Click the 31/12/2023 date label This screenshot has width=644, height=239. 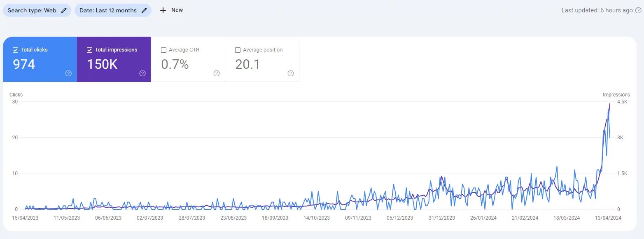click(x=442, y=218)
